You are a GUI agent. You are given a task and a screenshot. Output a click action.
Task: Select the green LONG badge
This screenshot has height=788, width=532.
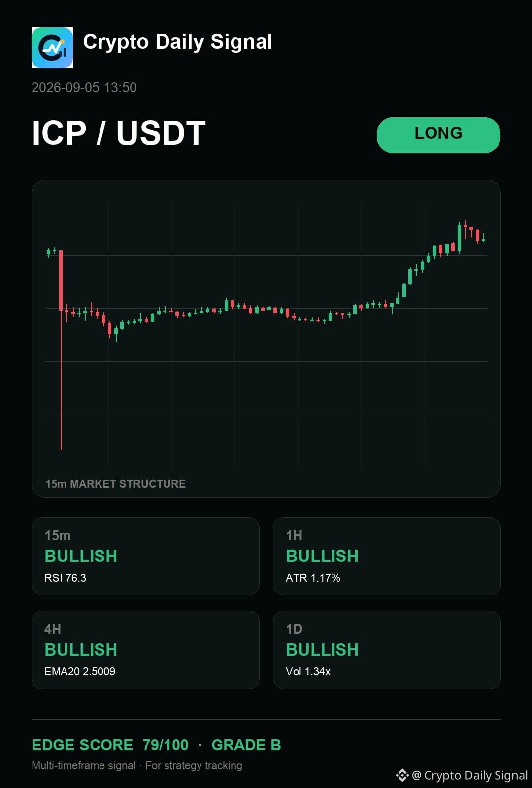[438, 135]
